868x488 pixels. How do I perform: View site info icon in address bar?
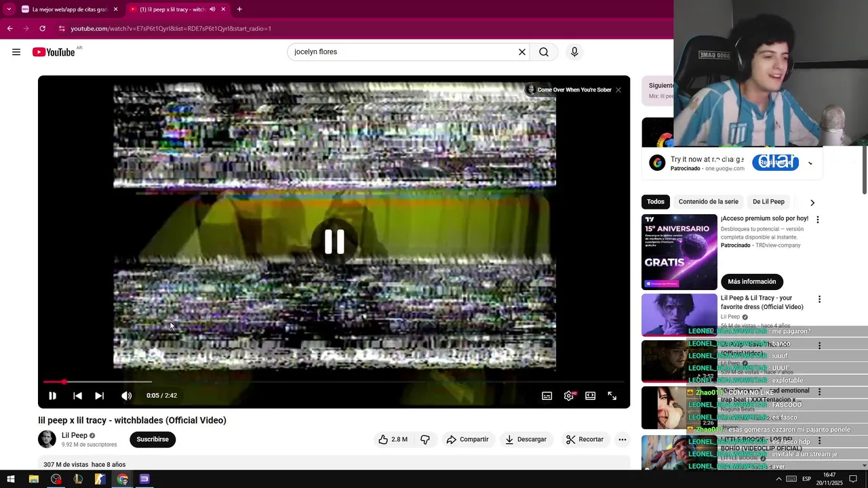tap(62, 28)
